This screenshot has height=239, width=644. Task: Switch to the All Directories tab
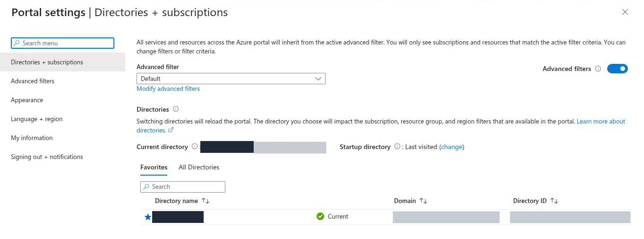(x=199, y=167)
